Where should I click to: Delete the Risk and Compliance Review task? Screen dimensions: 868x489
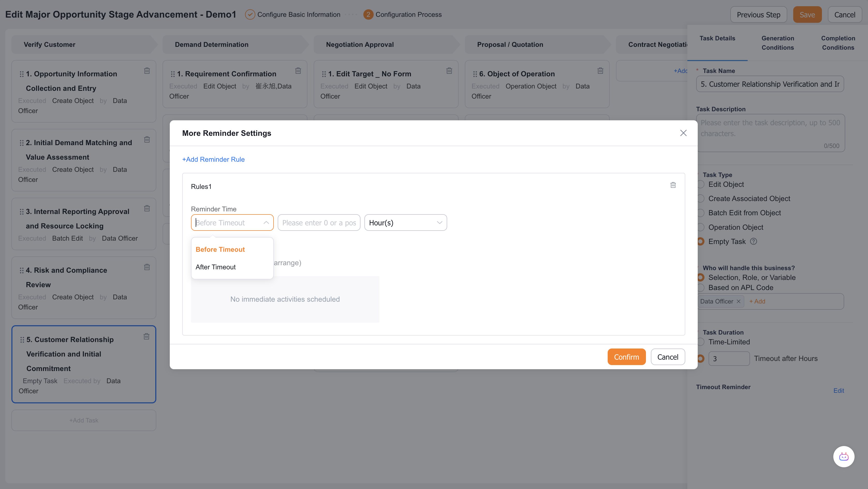point(147,267)
